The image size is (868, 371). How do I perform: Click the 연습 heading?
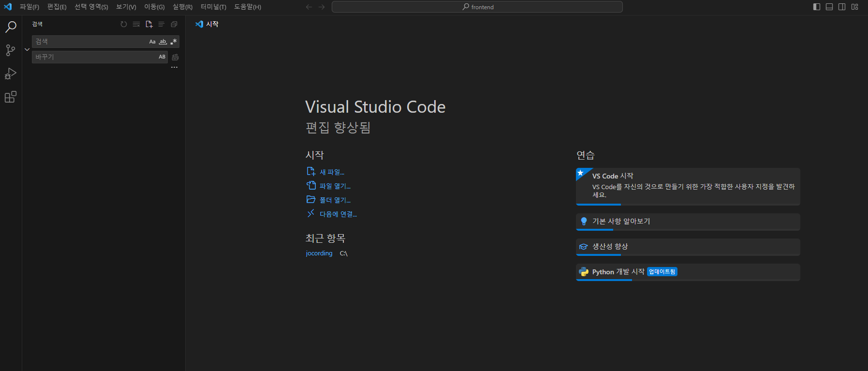pos(586,155)
